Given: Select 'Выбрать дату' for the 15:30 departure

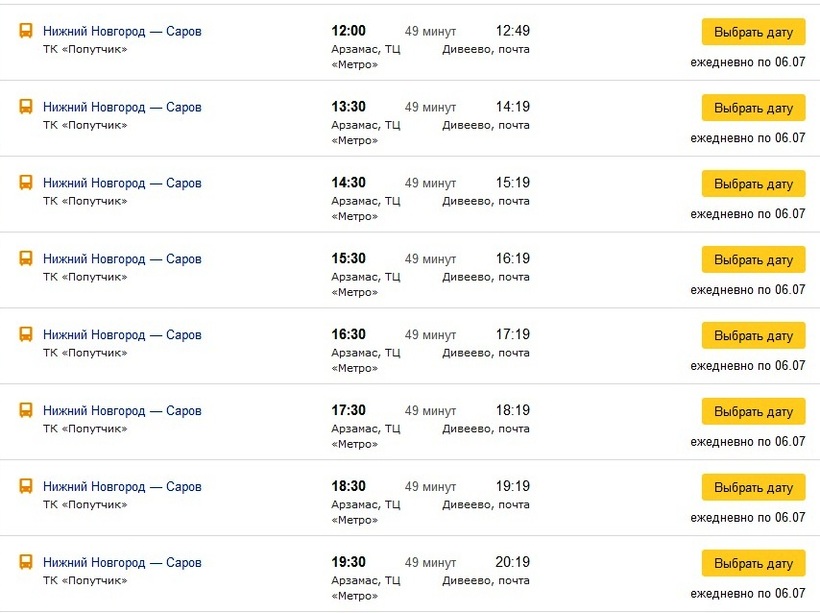Looking at the screenshot, I should pos(753,259).
